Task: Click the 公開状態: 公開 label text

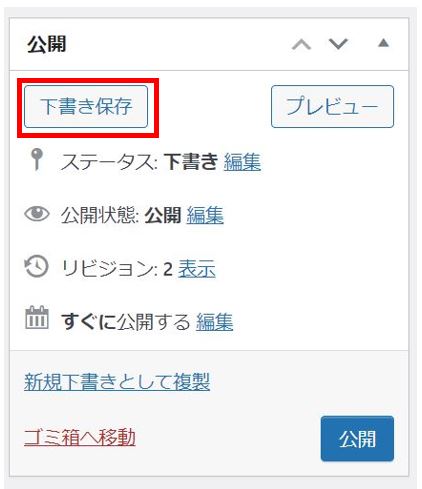Action: pyautogui.click(x=121, y=215)
